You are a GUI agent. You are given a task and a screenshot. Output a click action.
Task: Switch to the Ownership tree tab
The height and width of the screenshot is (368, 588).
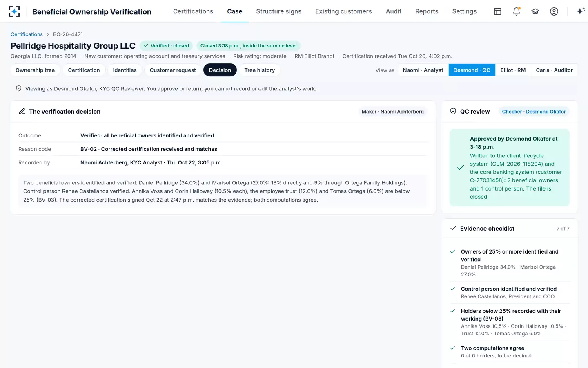pos(35,70)
